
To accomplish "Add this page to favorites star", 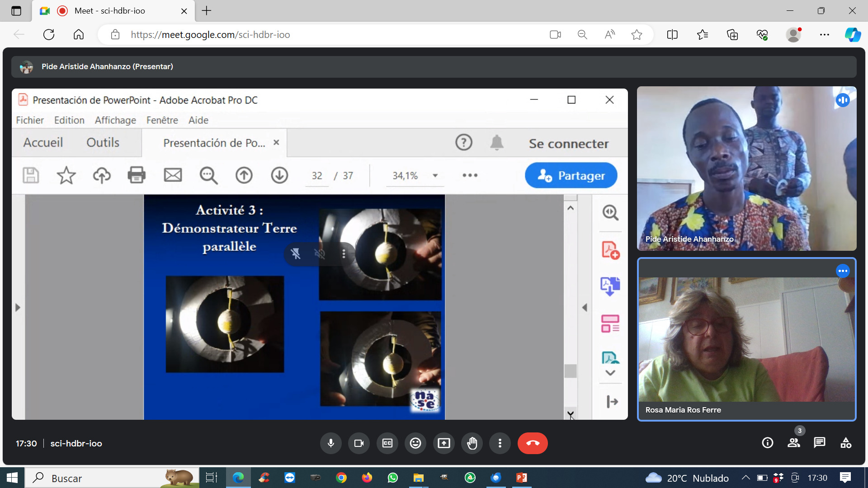I will tap(637, 35).
